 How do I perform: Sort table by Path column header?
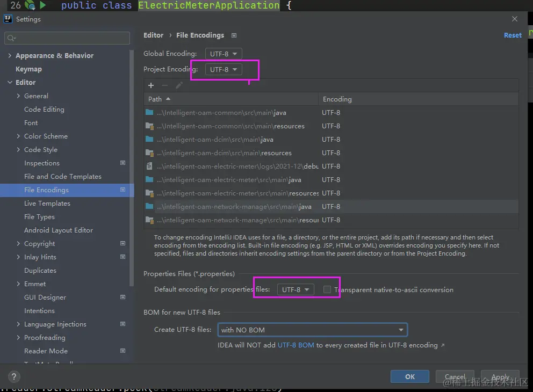click(x=231, y=99)
